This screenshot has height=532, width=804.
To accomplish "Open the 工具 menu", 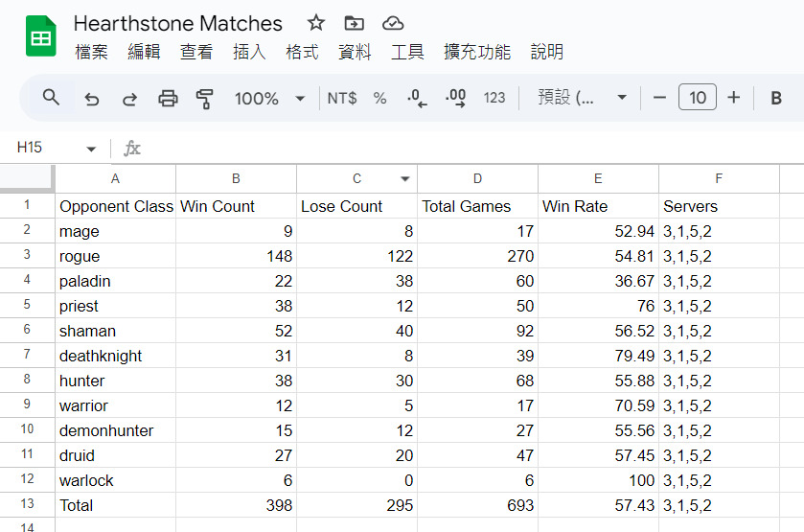I will [407, 52].
